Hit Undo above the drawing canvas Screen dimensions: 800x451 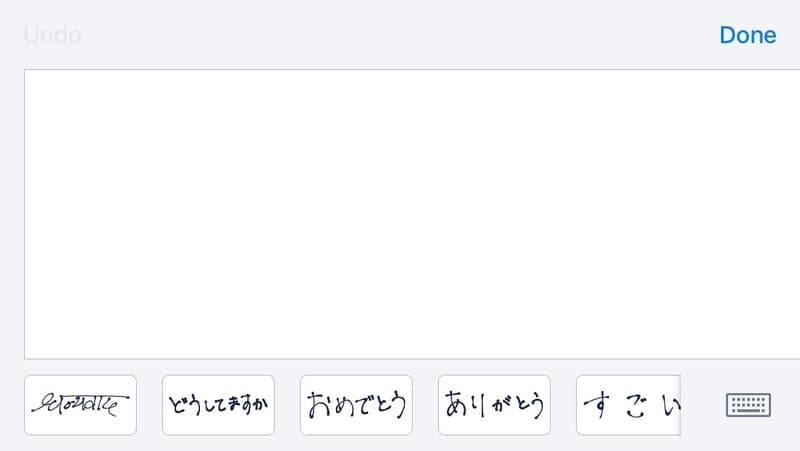tap(53, 36)
